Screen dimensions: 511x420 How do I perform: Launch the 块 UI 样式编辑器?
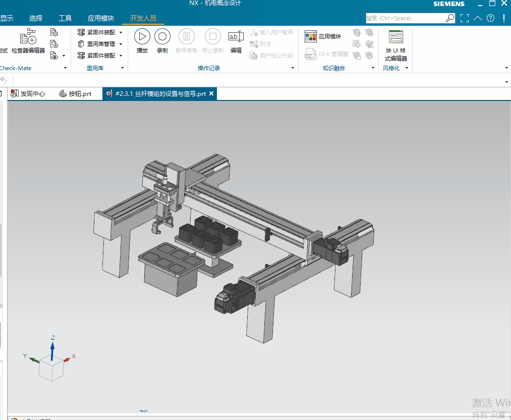(x=395, y=45)
